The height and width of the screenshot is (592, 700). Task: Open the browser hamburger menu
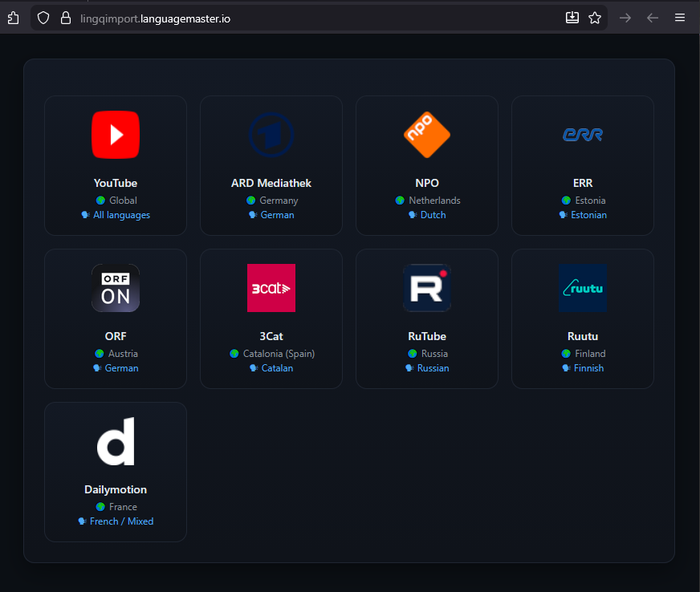(x=680, y=18)
